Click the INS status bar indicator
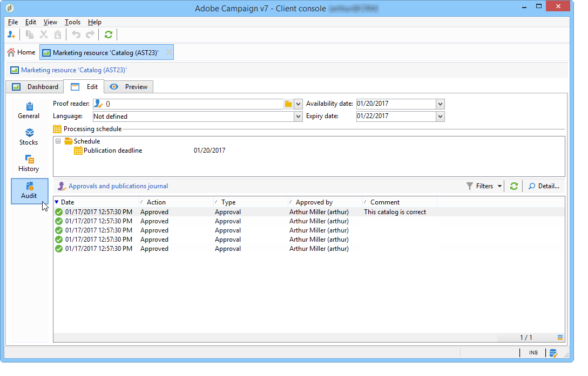This screenshot has height=376, width=588. (533, 353)
